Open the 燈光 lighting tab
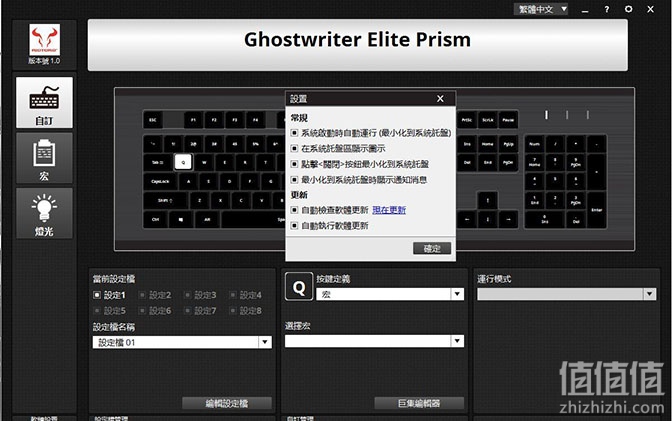The width and height of the screenshot is (672, 421). [44, 213]
